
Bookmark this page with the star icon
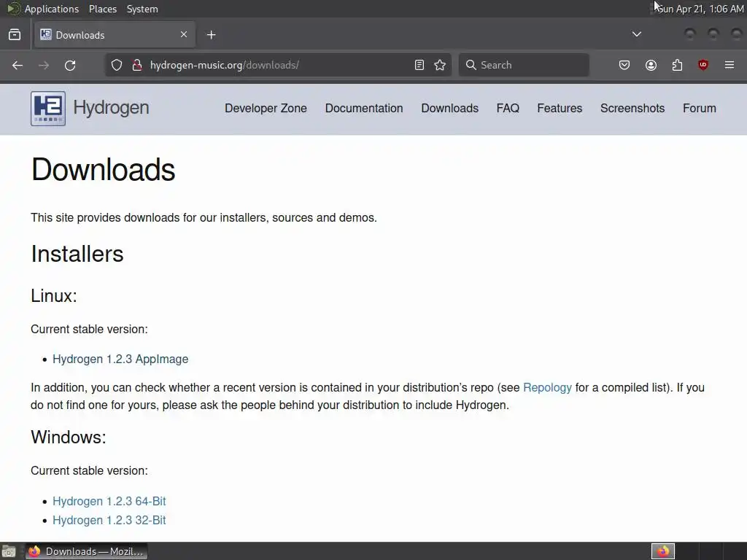pyautogui.click(x=440, y=65)
